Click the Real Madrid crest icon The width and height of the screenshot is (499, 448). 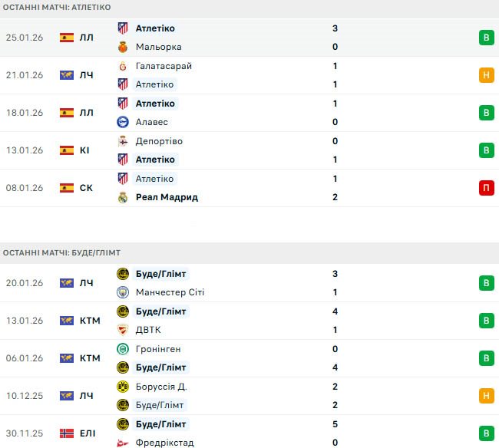[122, 197]
